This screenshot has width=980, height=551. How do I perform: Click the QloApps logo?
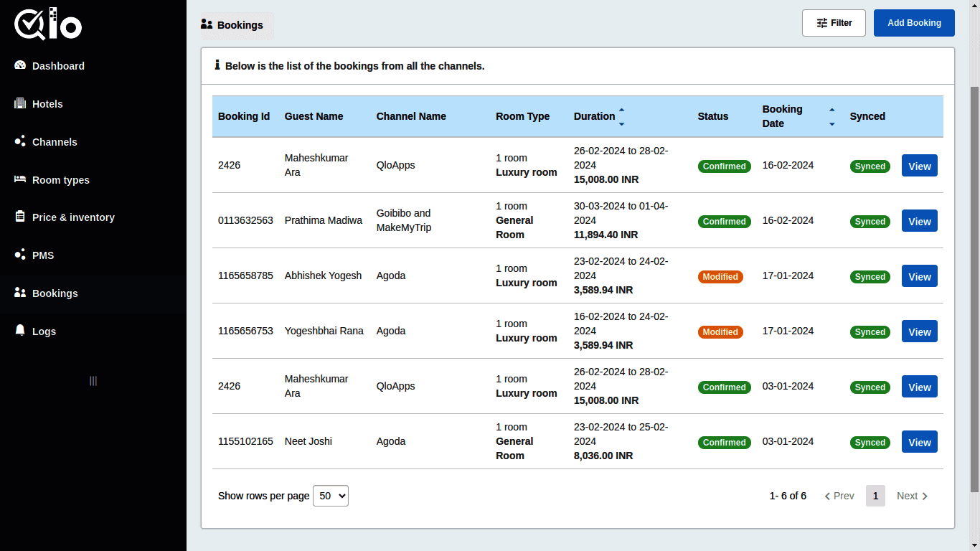click(47, 24)
